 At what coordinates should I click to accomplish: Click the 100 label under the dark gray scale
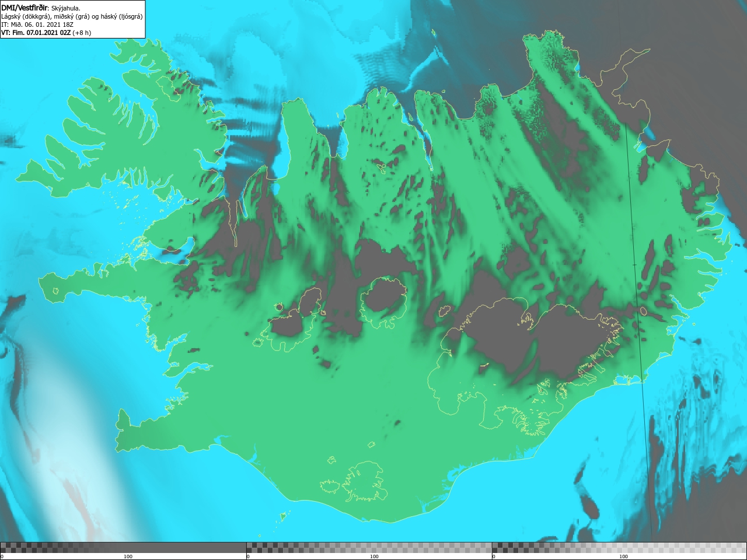click(x=128, y=556)
